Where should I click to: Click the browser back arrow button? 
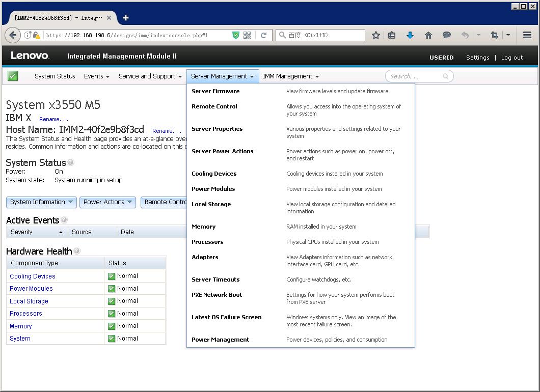point(13,35)
